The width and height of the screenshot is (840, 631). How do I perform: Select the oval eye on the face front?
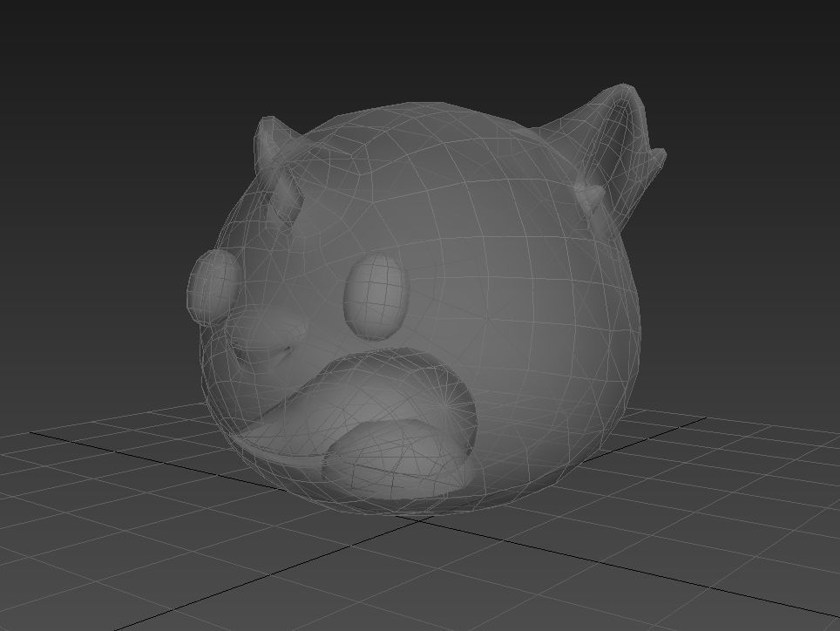tap(376, 296)
